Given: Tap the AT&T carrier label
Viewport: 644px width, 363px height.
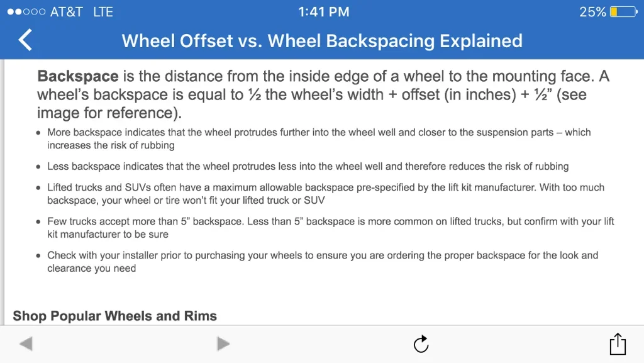Looking at the screenshot, I should click(x=67, y=12).
